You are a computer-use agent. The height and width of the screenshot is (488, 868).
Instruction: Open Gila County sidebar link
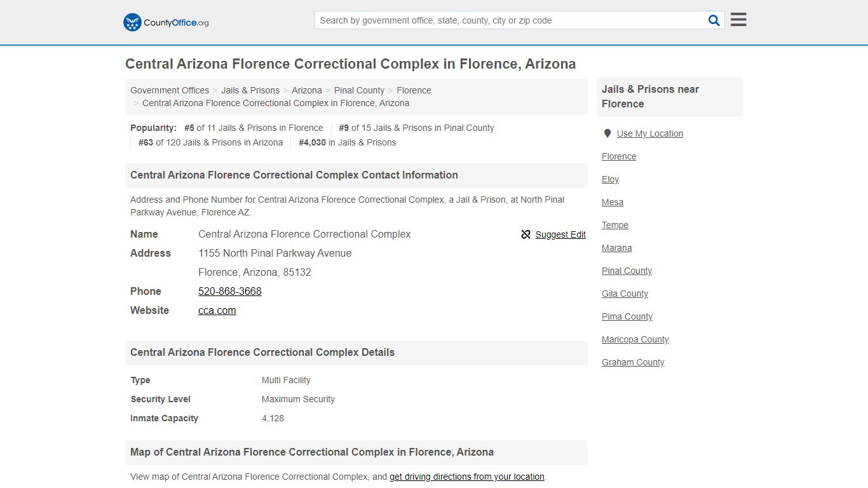point(625,294)
